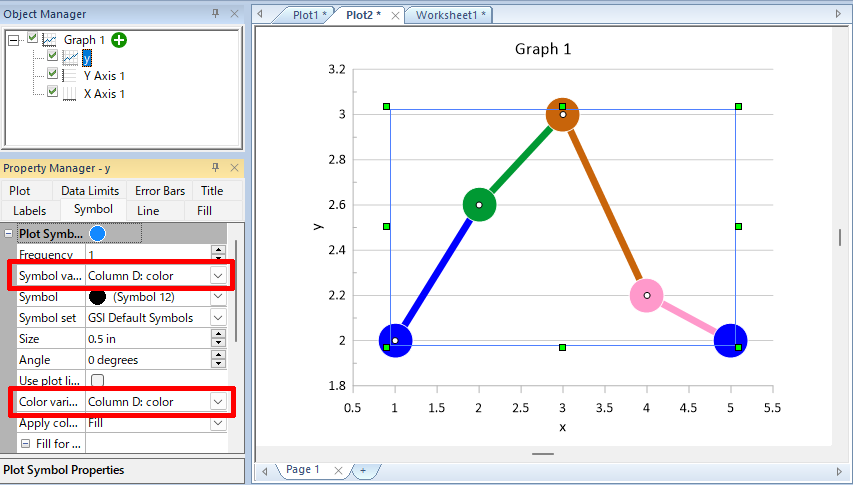Image resolution: width=853 pixels, height=485 pixels.
Task: Click the Y Axis 1 icon in tree
Action: coord(70,76)
